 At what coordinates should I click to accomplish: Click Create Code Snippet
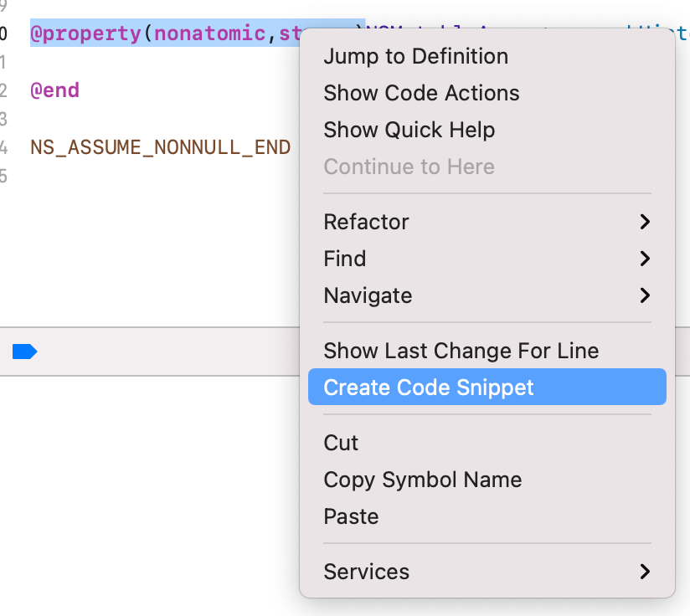click(428, 388)
